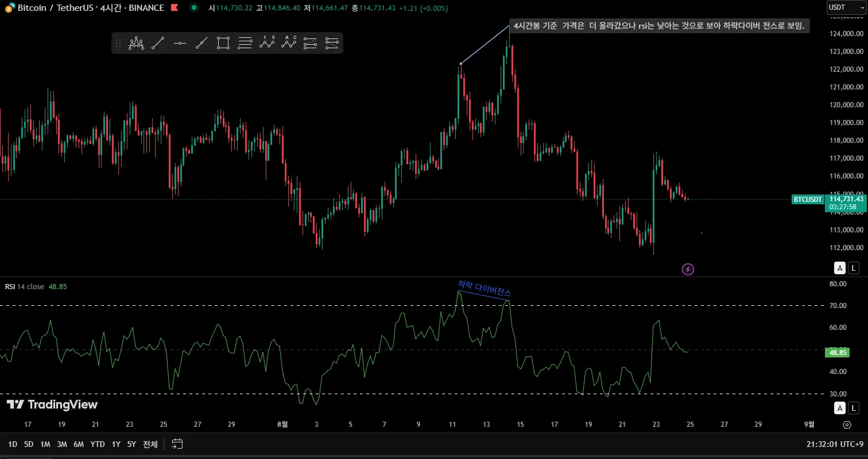Click the 124,000.00 price axis label
The image size is (868, 459).
click(846, 34)
